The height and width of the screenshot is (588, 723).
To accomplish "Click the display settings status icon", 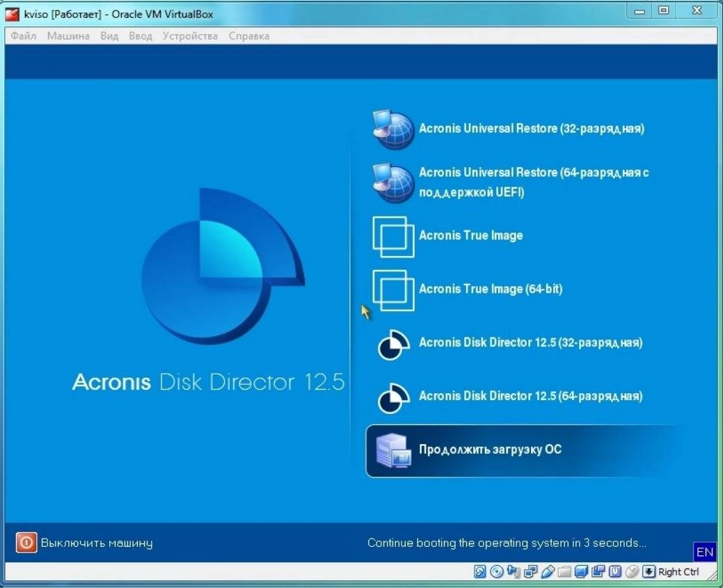I will (x=582, y=571).
